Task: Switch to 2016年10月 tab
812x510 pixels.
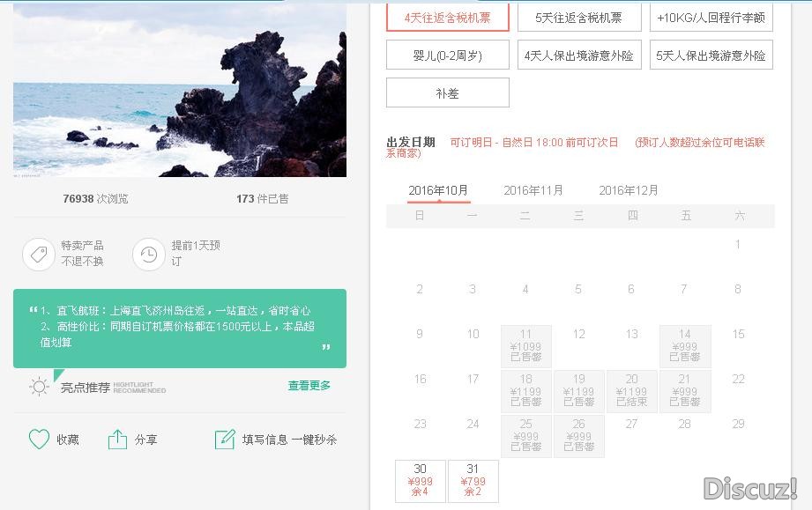Action: coord(438,190)
